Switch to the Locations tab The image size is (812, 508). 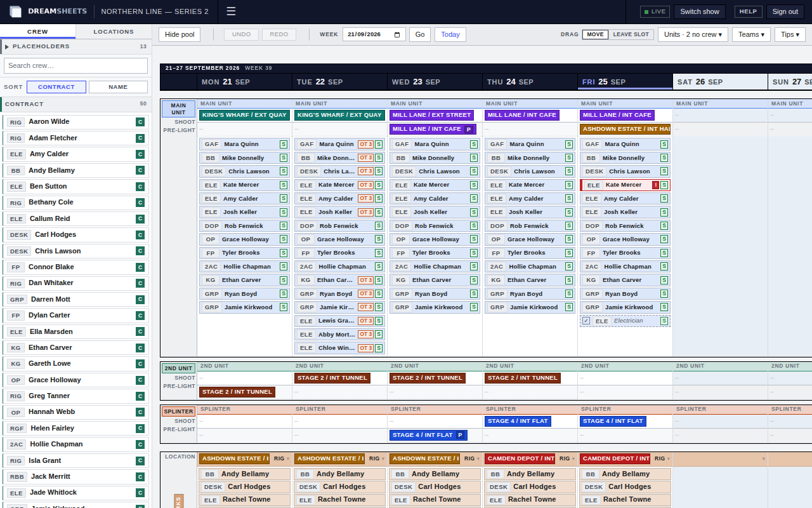pyautogui.click(x=114, y=32)
